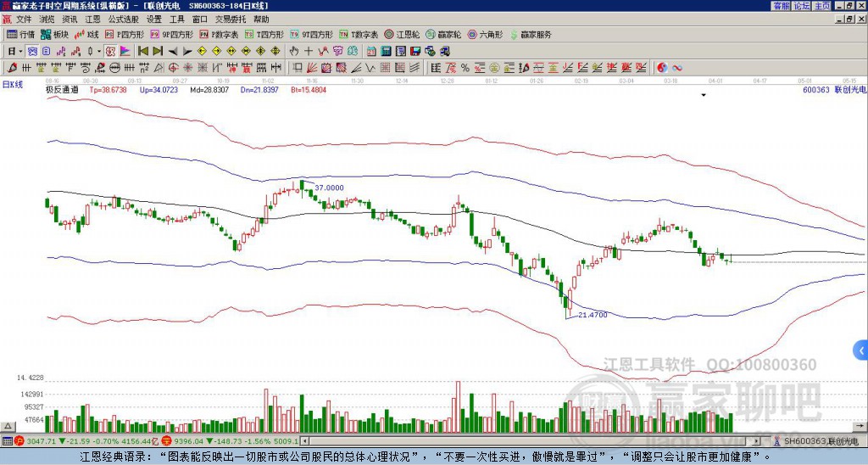The image size is (868, 465).
Task: Click the 客服 customer service button
Action: (x=782, y=6)
